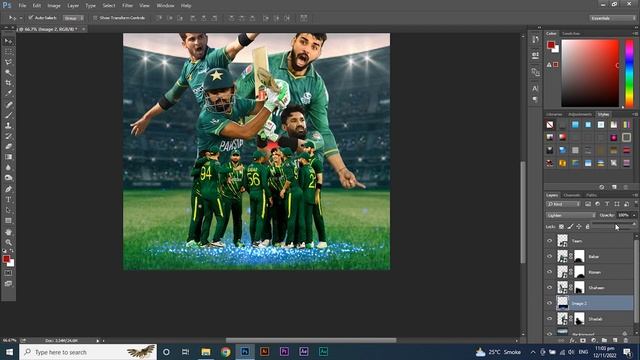Screen dimensions: 640x360
Task: Open the Opacity slider dropdown arrow
Action: (x=634, y=215)
